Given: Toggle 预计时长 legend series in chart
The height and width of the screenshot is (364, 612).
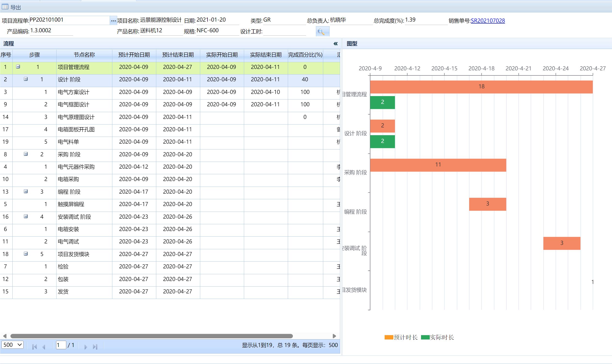Looking at the screenshot, I should tap(401, 337).
